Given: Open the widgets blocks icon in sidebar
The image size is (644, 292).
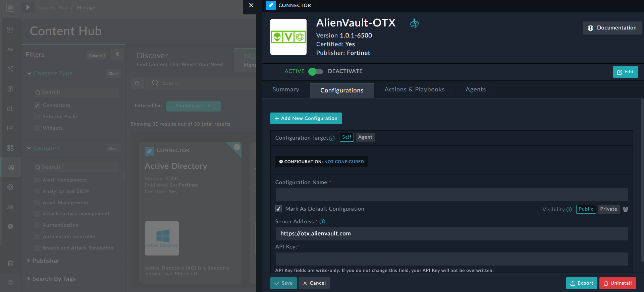Looking at the screenshot, I should [x=10, y=148].
